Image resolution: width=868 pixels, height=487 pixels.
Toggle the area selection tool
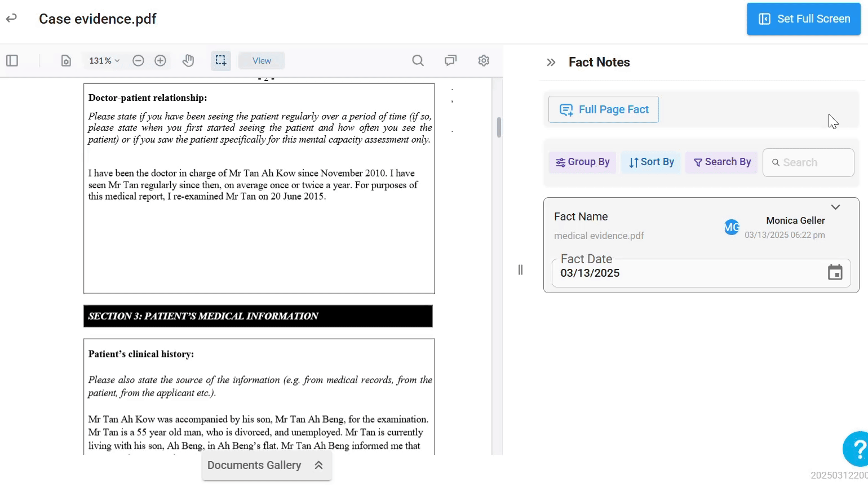(x=220, y=60)
